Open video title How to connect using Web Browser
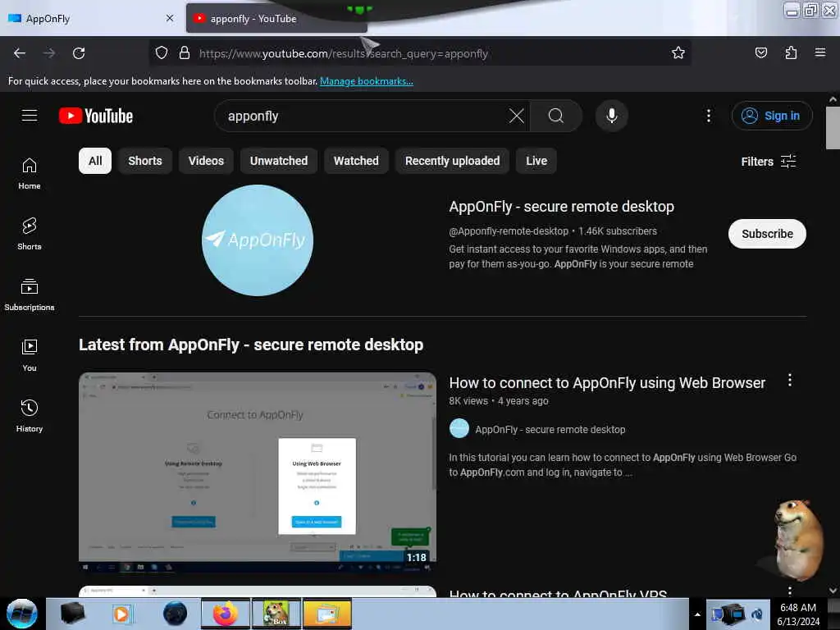The height and width of the screenshot is (630, 840). 606,383
